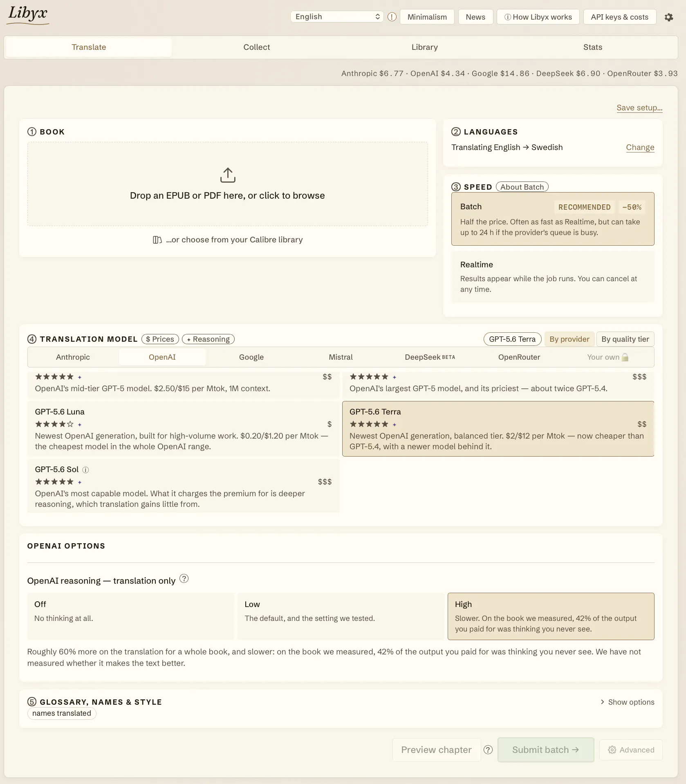Image resolution: width=686 pixels, height=784 pixels.
Task: Open the About Batch pill
Action: [x=522, y=187]
